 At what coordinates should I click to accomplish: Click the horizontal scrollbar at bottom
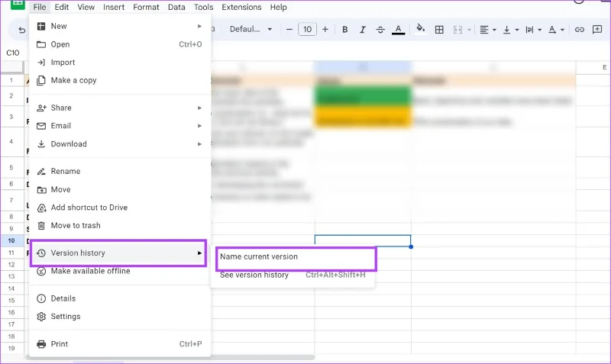[x=170, y=357]
